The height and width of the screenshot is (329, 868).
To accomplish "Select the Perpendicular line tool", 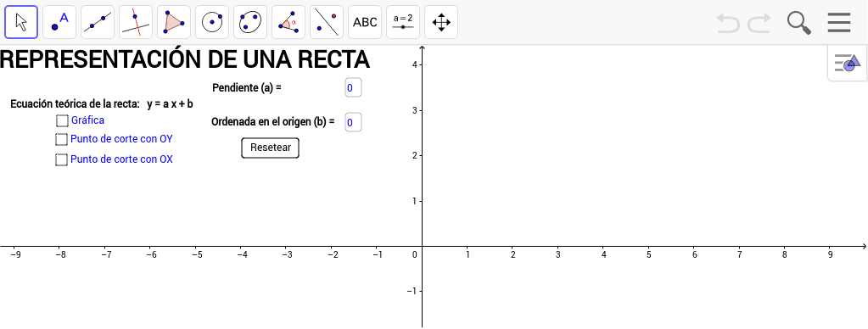I will point(136,22).
